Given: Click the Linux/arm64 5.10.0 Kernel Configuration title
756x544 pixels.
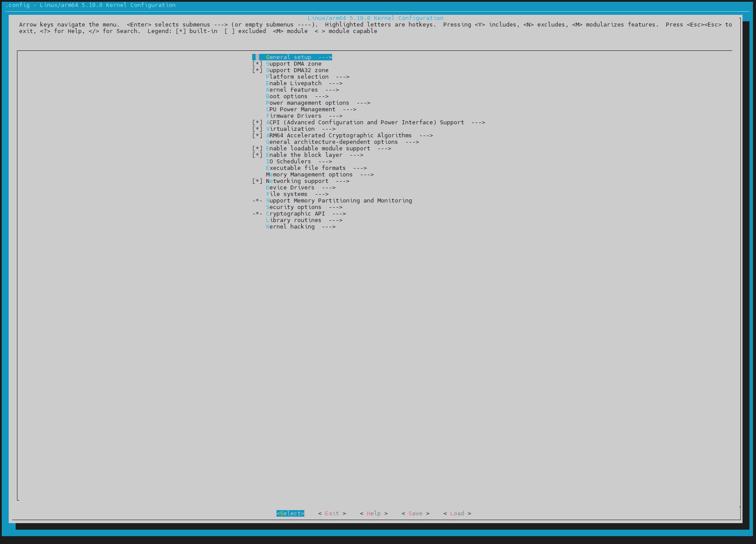Looking at the screenshot, I should pos(376,18).
